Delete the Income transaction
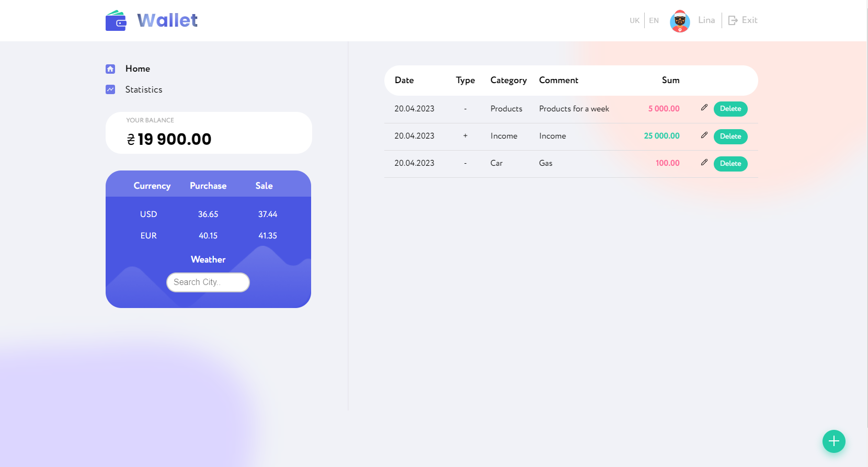The image size is (868, 467). click(x=730, y=136)
